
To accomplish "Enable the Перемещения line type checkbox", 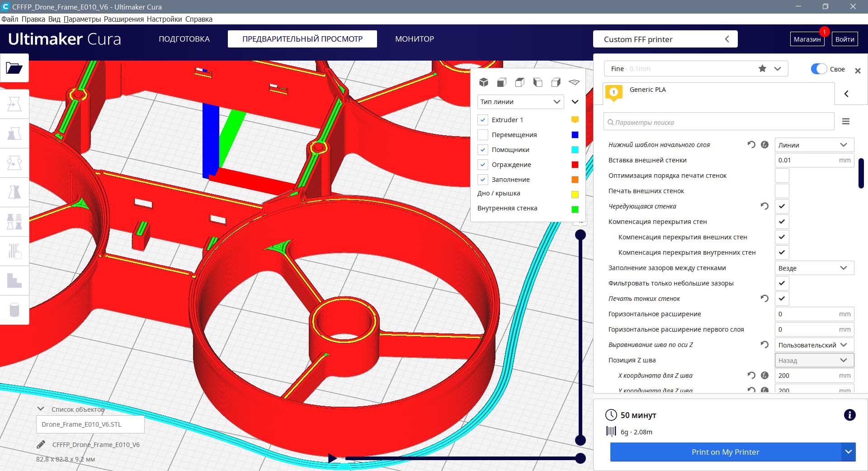I will tap(483, 135).
